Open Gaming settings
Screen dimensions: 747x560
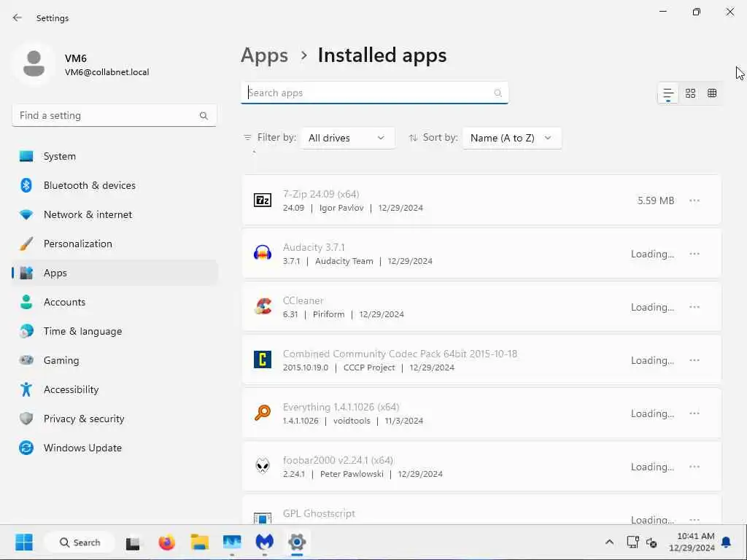115,360
